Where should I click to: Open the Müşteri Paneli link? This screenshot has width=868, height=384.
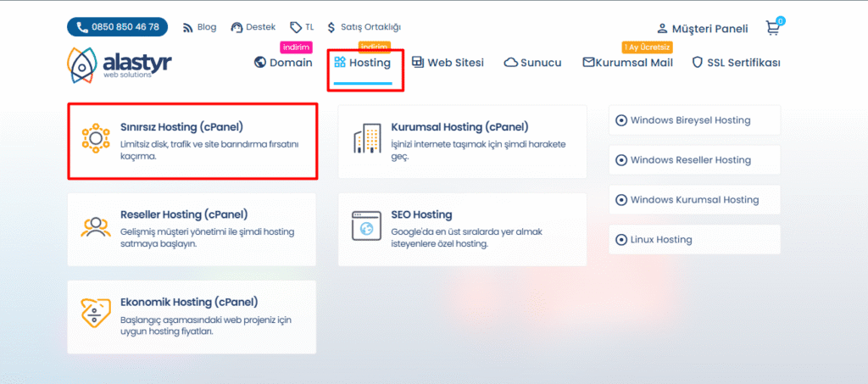[x=709, y=29]
